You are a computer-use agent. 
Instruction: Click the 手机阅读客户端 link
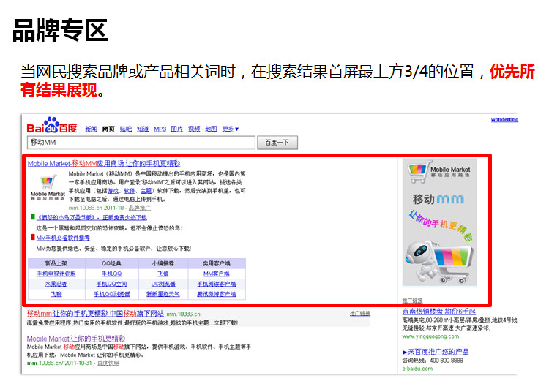217,284
